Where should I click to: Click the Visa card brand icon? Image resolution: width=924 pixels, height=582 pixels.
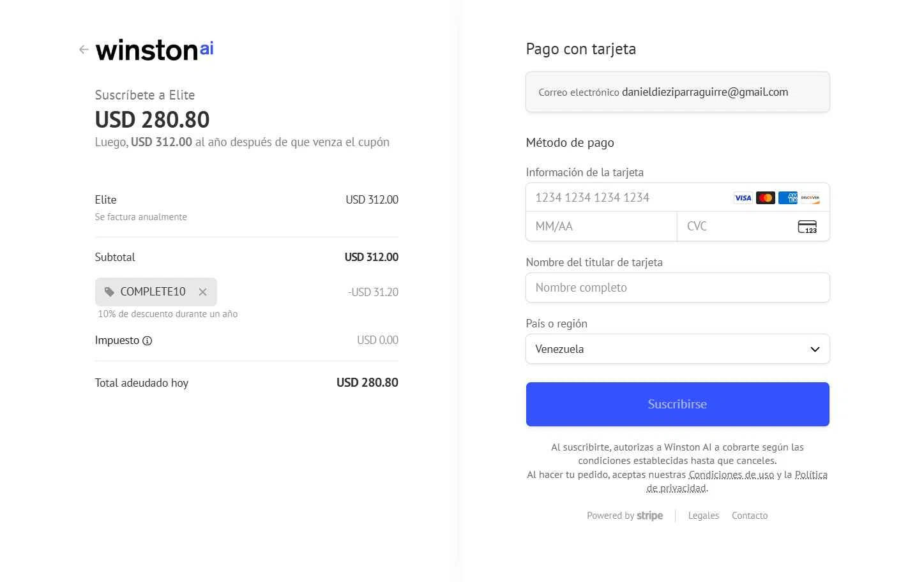[x=743, y=198]
